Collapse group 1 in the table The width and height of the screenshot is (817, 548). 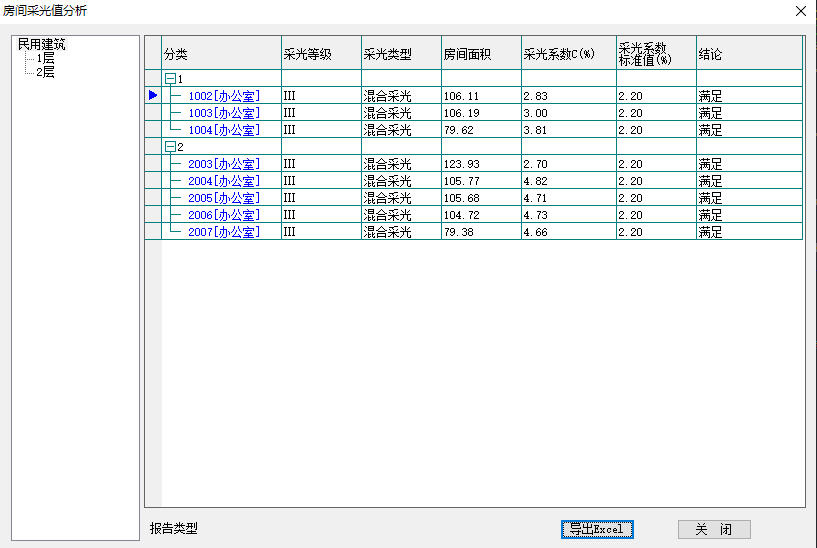[170, 78]
